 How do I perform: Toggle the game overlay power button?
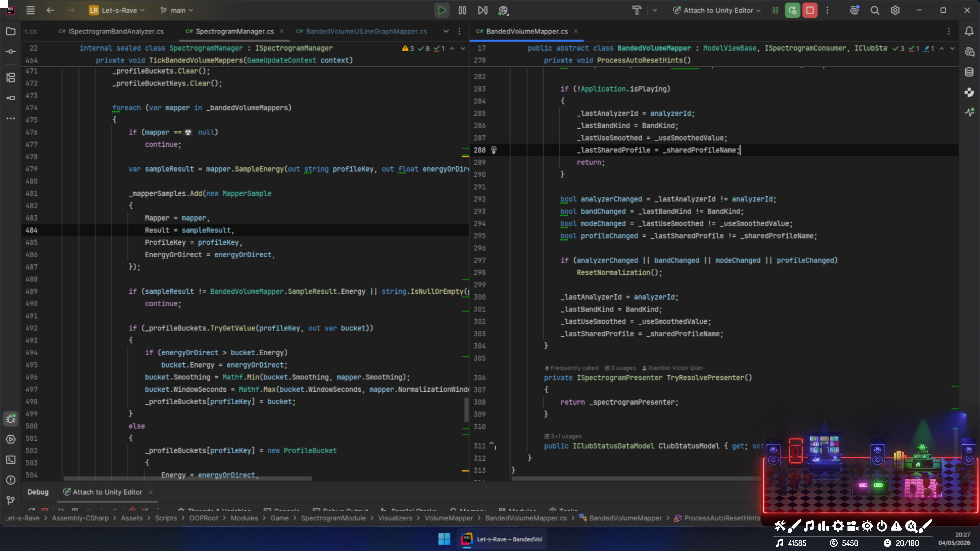tap(882, 526)
